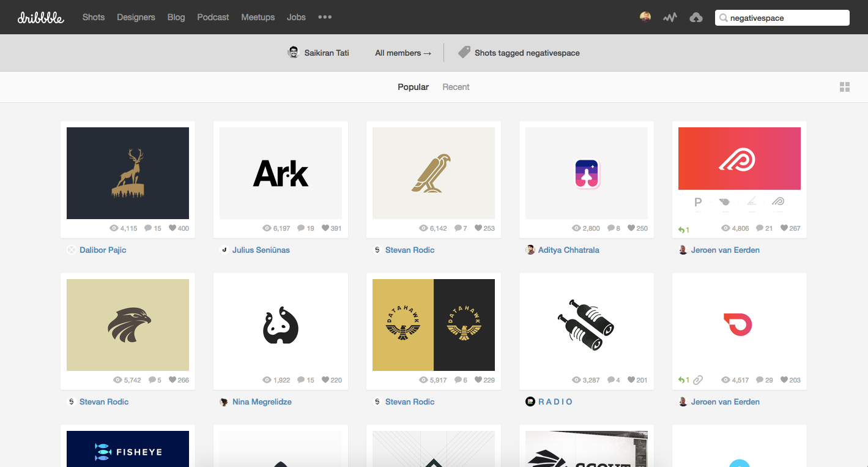Image resolution: width=868 pixels, height=467 pixels.
Task: Click the R A D I O avatar icon
Action: point(530,402)
